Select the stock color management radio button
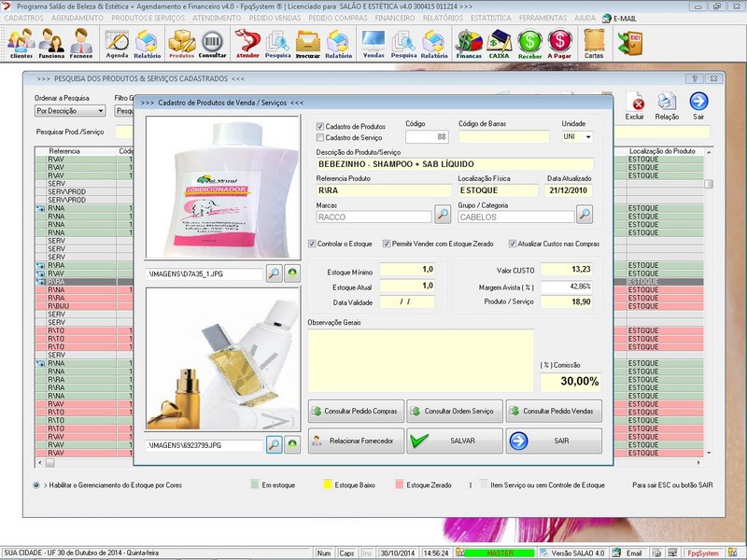The image size is (747, 560). point(36,485)
